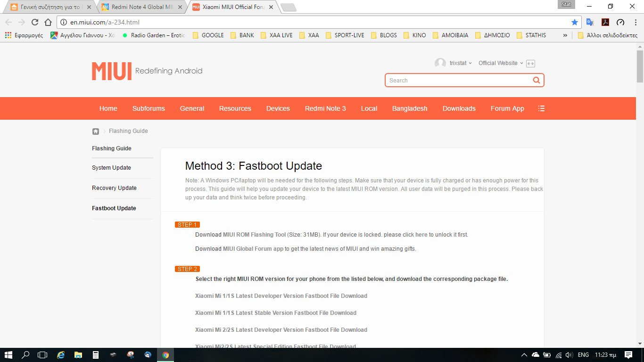Screen dimensions: 644x362
Task: Open Calculator from taskbar
Action: 96,355
